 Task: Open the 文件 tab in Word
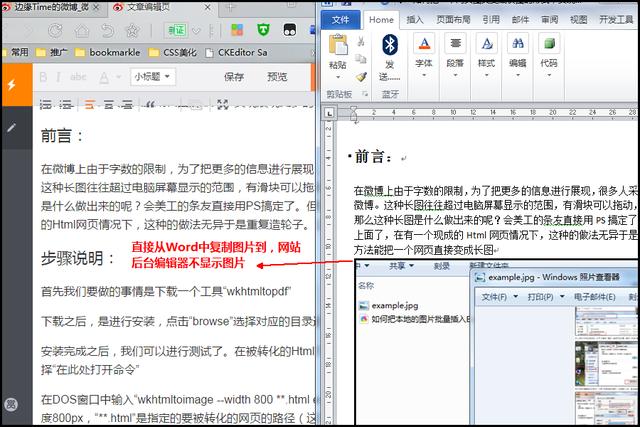tap(340, 20)
